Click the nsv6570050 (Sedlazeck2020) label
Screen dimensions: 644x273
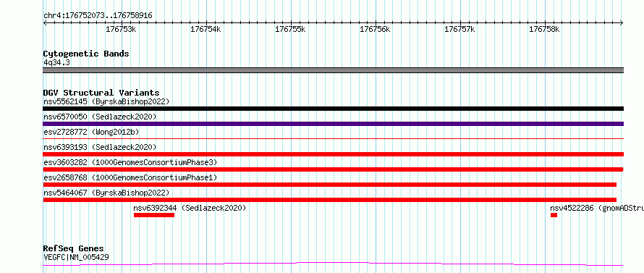[x=100, y=117]
